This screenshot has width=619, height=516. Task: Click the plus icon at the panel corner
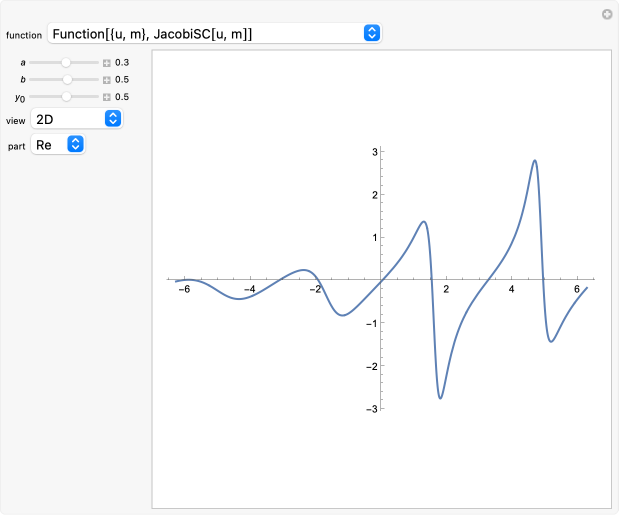pyautogui.click(x=607, y=15)
